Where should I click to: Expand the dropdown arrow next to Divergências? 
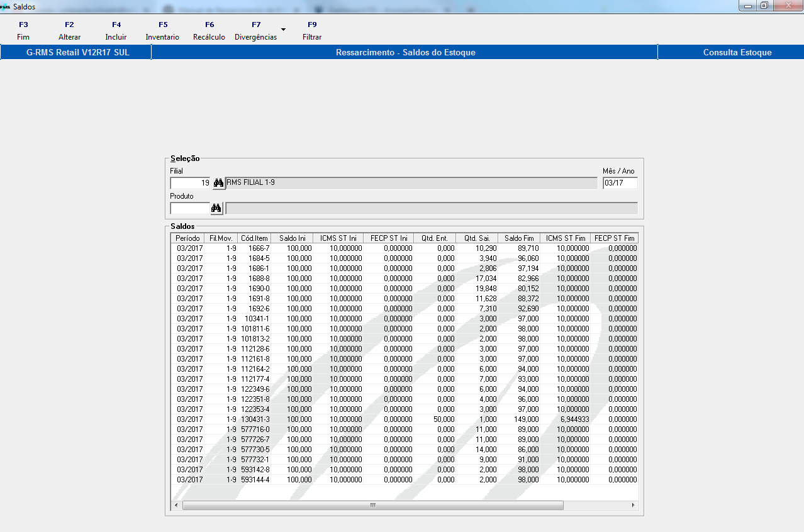pos(283,30)
